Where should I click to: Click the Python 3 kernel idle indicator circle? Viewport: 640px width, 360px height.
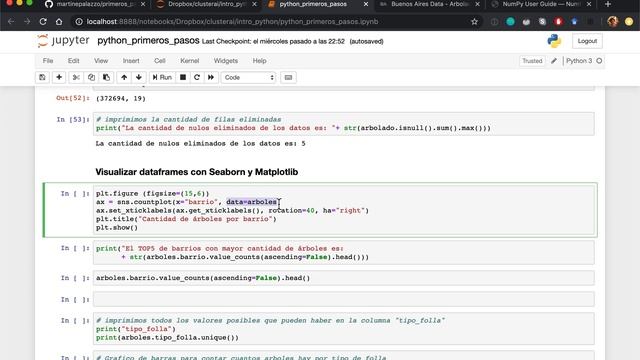point(599,61)
